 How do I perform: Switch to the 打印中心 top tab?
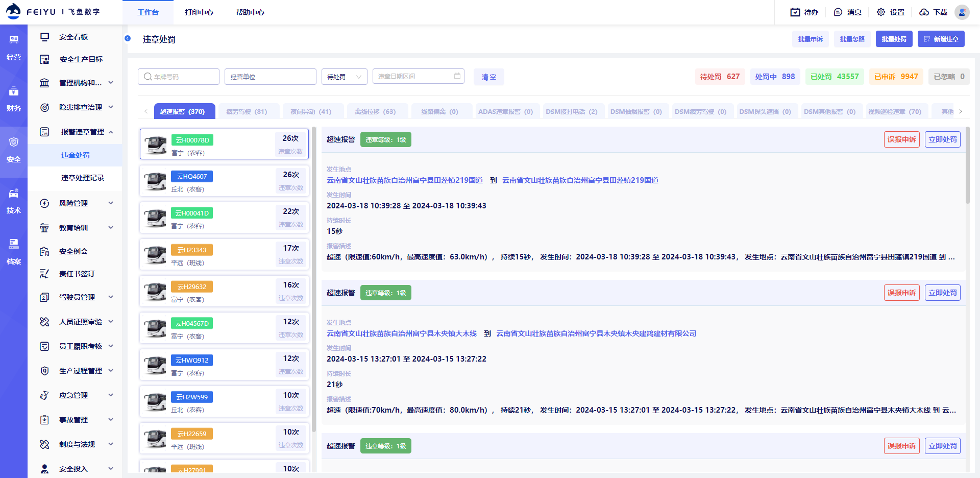pos(199,12)
